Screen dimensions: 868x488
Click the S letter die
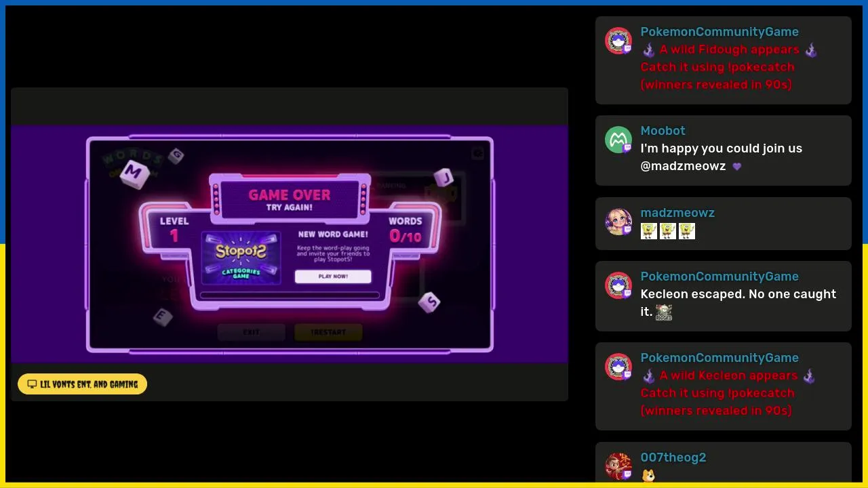pos(429,302)
